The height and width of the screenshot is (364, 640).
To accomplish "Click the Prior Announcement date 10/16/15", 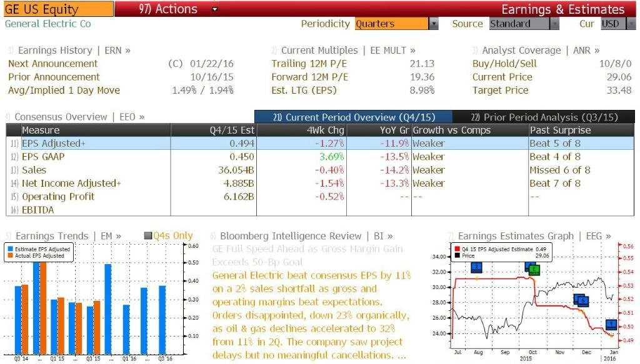I will point(212,77).
